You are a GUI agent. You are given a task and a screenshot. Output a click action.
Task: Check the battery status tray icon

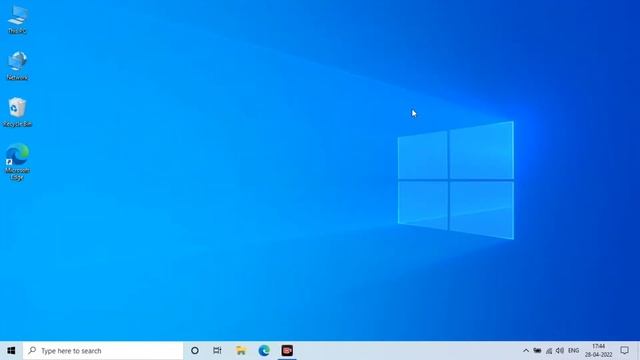click(x=537, y=351)
